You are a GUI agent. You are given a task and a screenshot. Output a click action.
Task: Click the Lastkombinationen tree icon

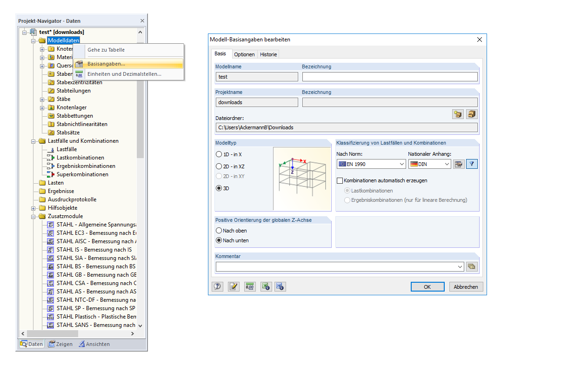[x=51, y=158]
